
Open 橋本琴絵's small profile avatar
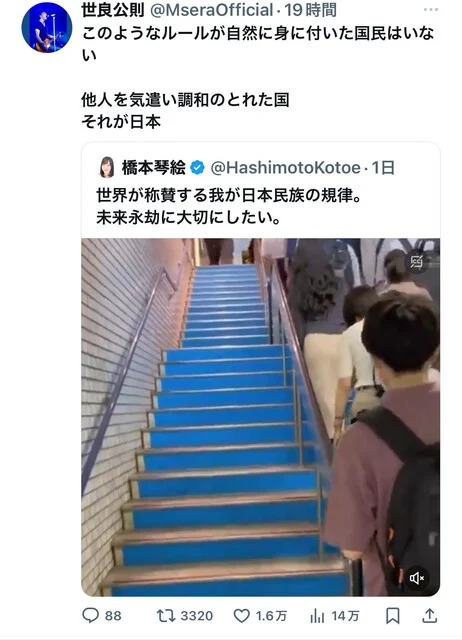click(x=107, y=167)
